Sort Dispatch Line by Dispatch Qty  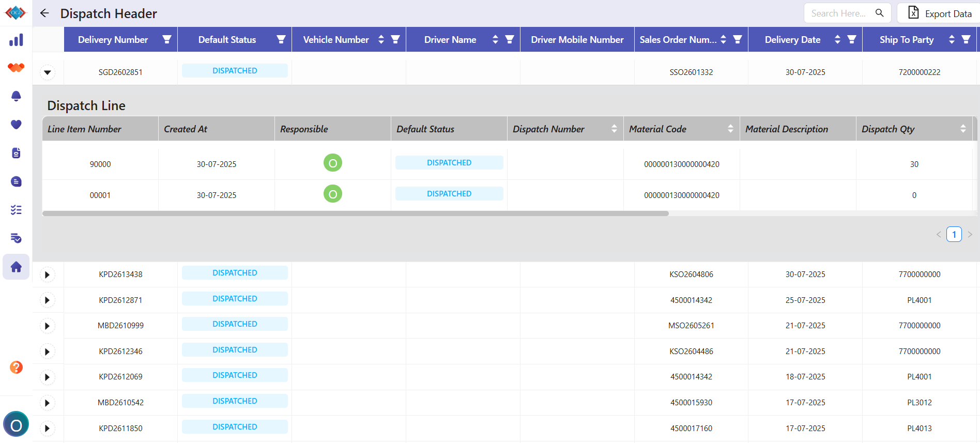[x=963, y=129]
